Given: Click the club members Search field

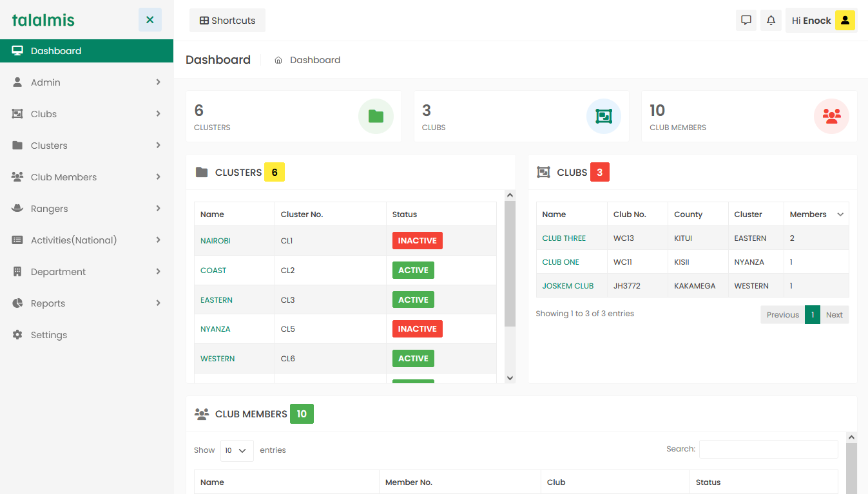Looking at the screenshot, I should coord(768,449).
